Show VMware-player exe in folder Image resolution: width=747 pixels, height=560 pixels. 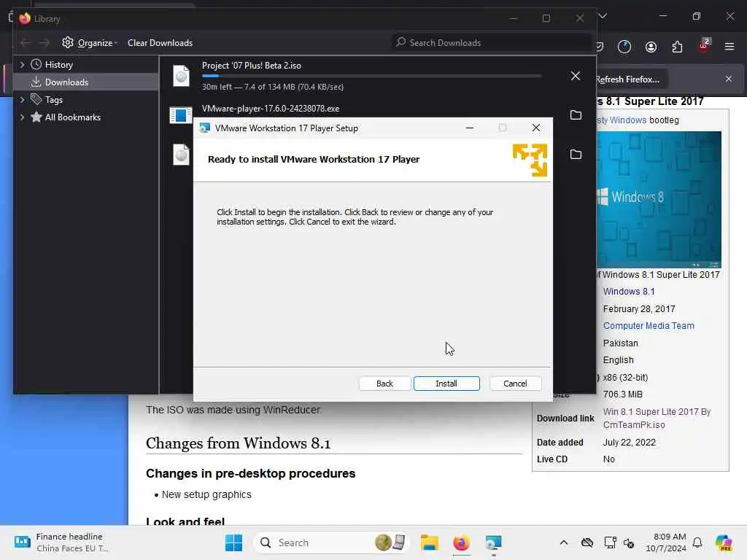576,114
